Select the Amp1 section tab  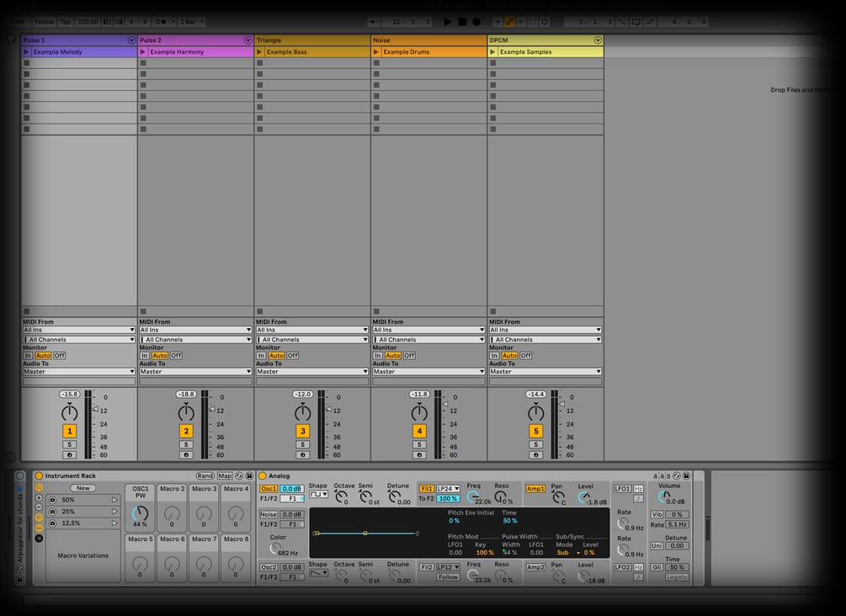pyautogui.click(x=535, y=489)
